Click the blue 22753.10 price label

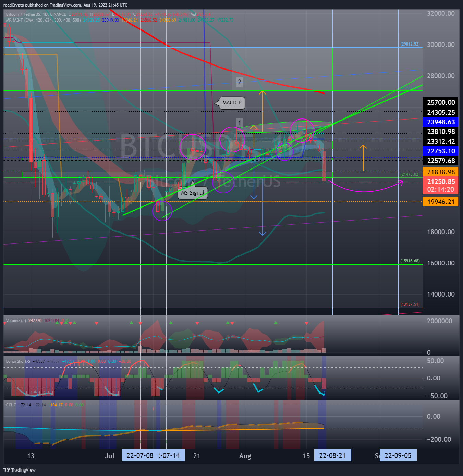pos(441,151)
